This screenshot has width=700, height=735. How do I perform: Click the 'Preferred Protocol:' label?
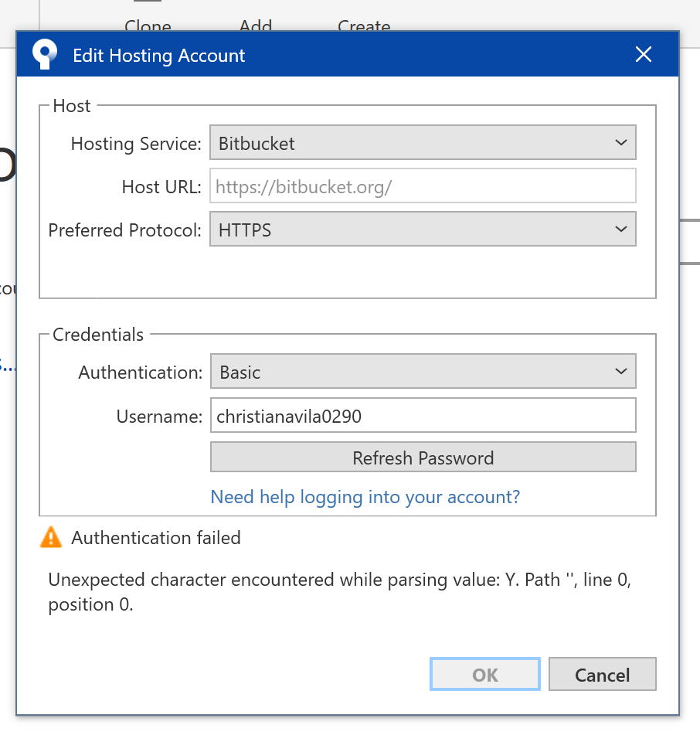tap(124, 230)
